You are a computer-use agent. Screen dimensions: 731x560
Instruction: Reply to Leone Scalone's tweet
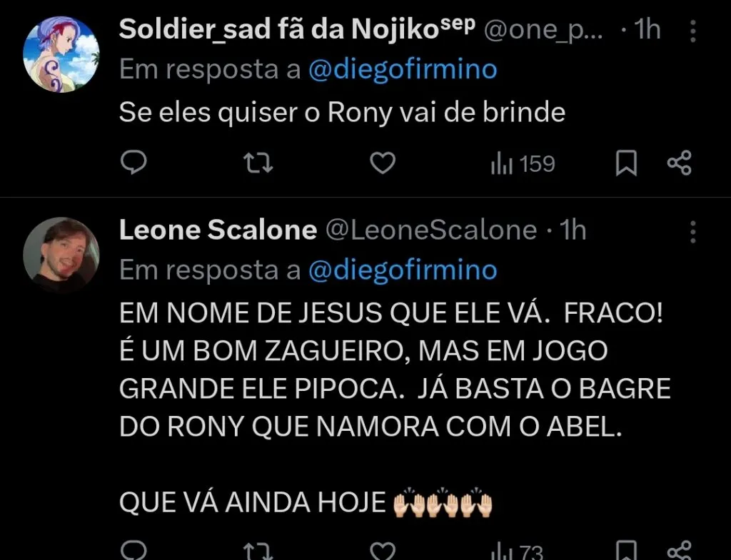point(134,551)
